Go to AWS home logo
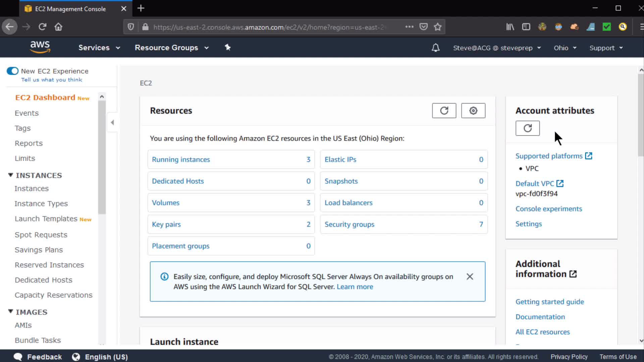Screen dimensions: 644x362 click(x=40, y=47)
